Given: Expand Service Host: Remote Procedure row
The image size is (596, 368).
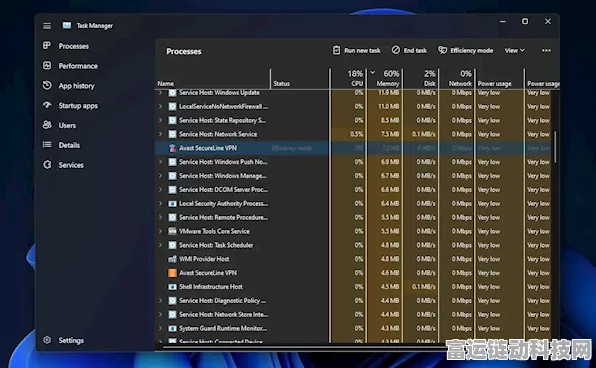Looking at the screenshot, I should [x=160, y=217].
